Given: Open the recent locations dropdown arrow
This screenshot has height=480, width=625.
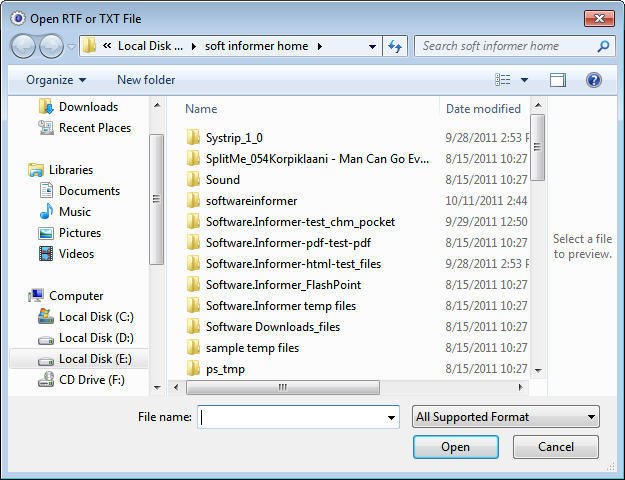Looking at the screenshot, I should click(x=71, y=47).
